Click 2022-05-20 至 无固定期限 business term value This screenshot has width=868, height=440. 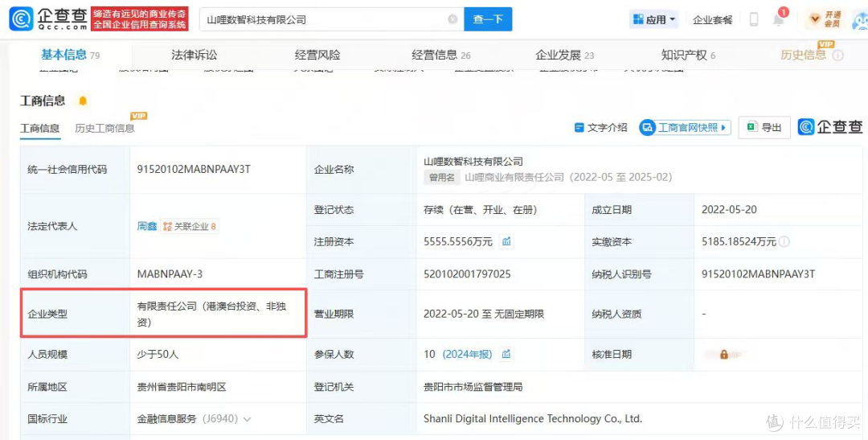pyautogui.click(x=484, y=314)
